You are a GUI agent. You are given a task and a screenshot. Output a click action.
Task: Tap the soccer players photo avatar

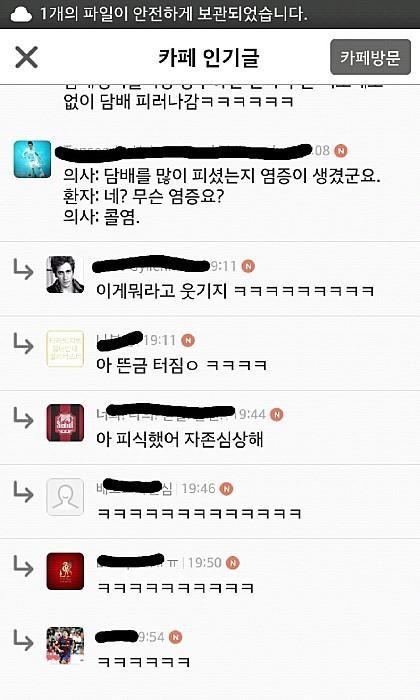pos(65,645)
